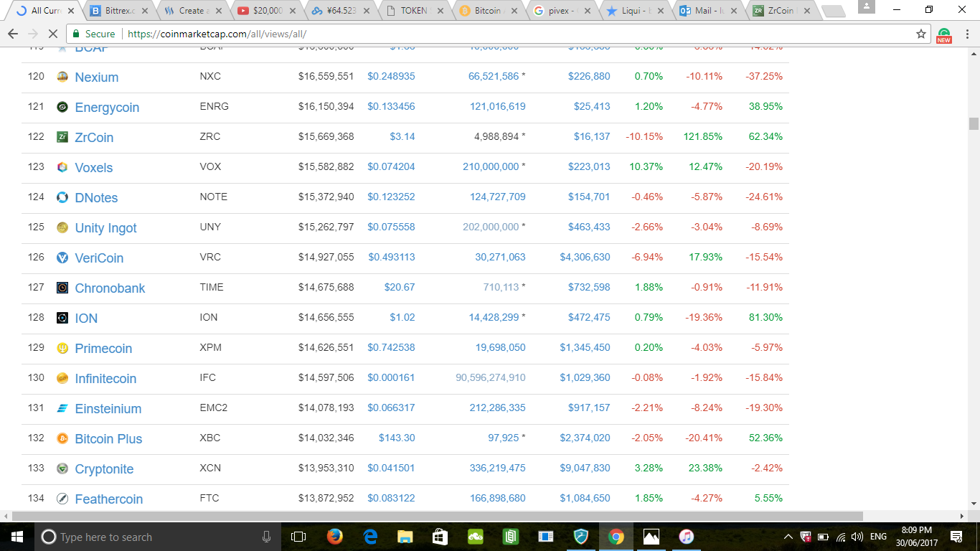Click the Energycoin logo icon
This screenshot has width=980, height=551.
[x=62, y=107]
